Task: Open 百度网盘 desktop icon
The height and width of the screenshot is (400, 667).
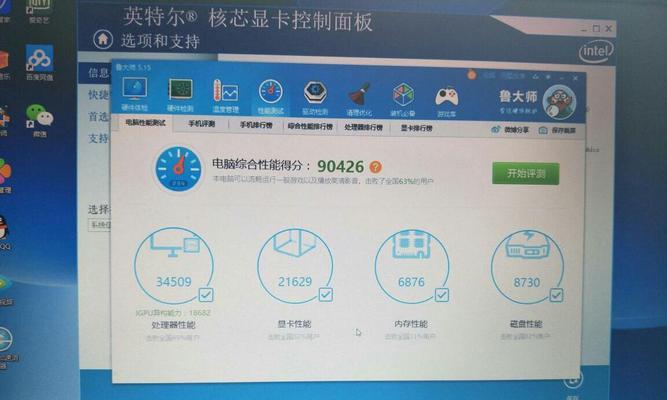Action: (x=39, y=63)
